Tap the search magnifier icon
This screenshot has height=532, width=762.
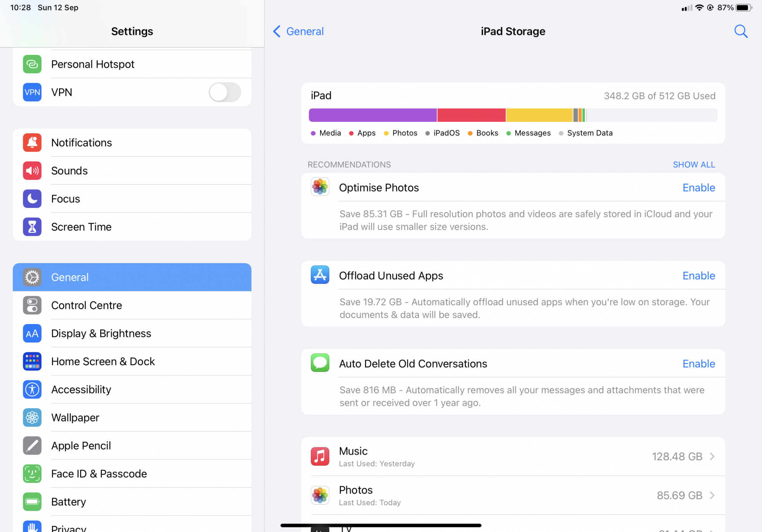(x=741, y=31)
